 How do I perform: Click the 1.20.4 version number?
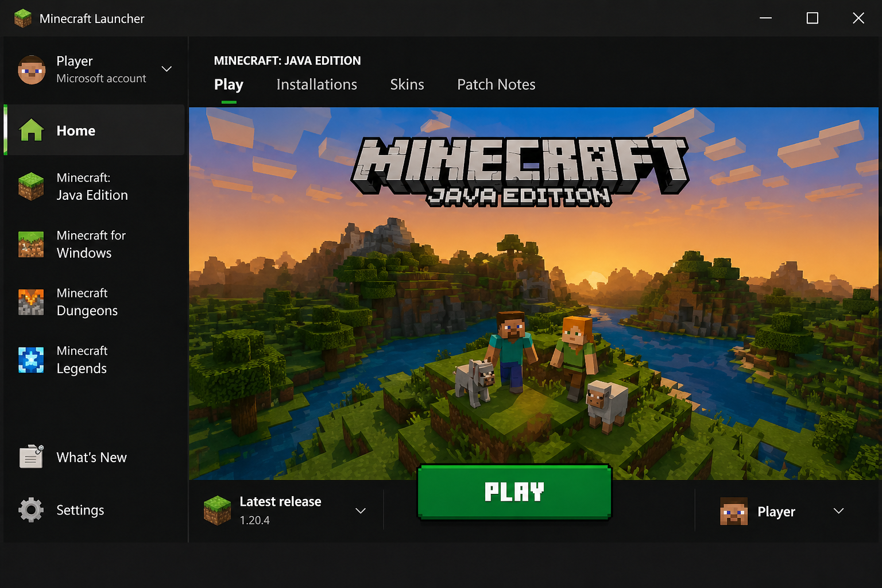pyautogui.click(x=254, y=520)
